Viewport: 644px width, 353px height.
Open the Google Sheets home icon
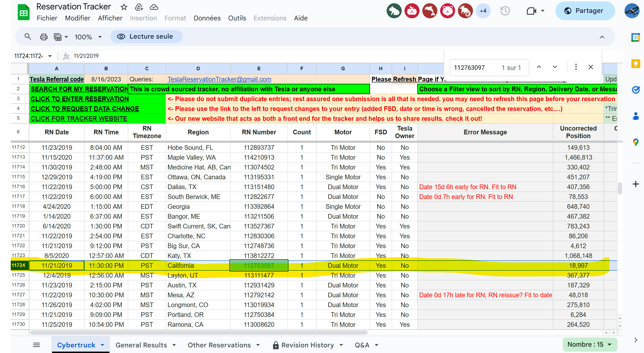[23, 12]
